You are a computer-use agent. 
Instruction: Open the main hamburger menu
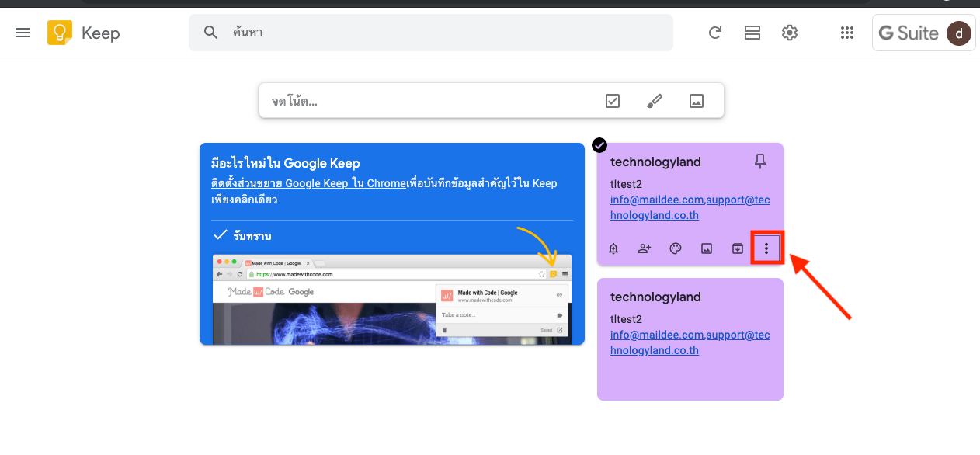(23, 33)
